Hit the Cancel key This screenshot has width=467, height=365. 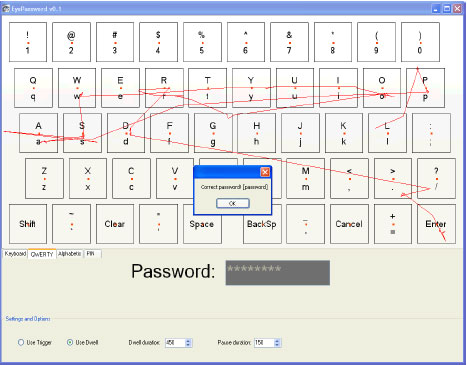tap(349, 224)
